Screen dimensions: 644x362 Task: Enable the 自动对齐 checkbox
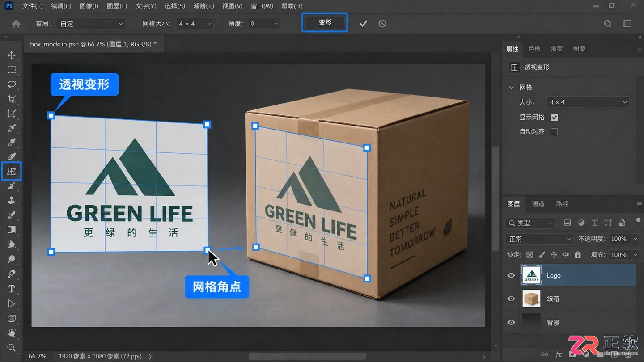tap(555, 132)
